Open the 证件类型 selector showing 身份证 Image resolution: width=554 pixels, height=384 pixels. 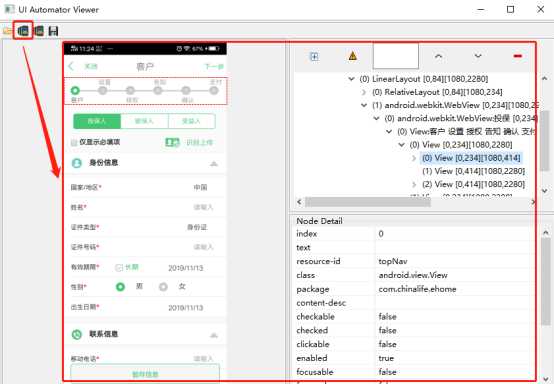click(x=197, y=227)
